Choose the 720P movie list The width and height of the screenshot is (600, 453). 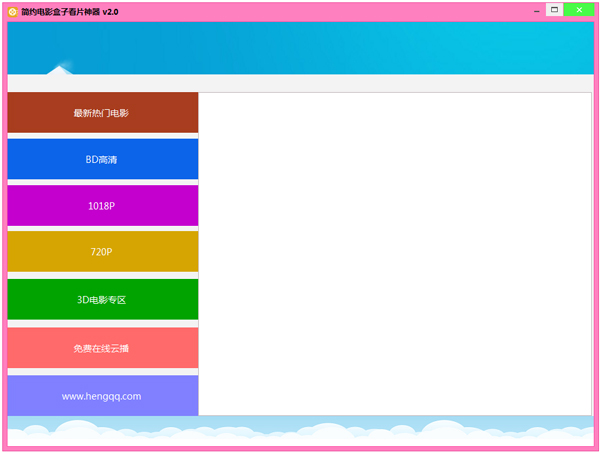coord(102,252)
